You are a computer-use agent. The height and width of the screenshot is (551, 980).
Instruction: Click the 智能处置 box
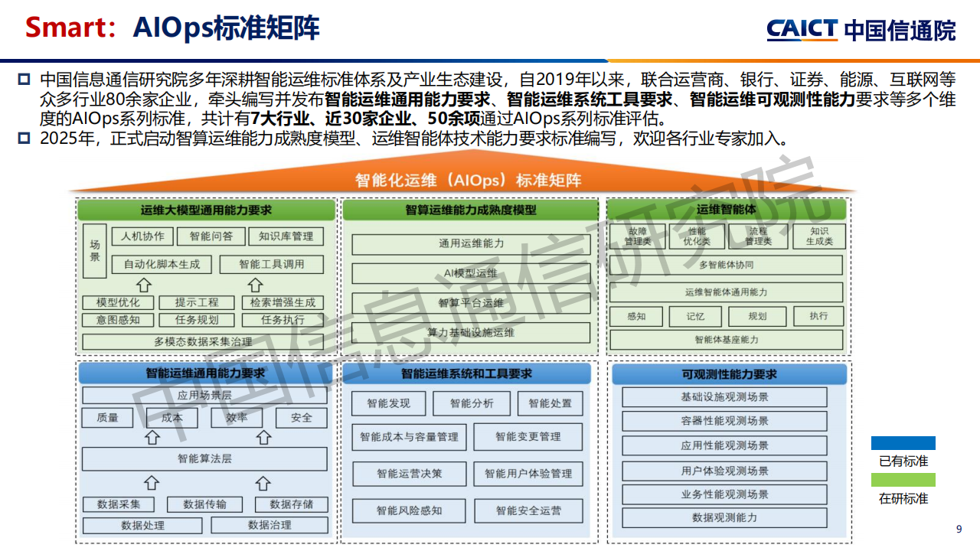[550, 403]
